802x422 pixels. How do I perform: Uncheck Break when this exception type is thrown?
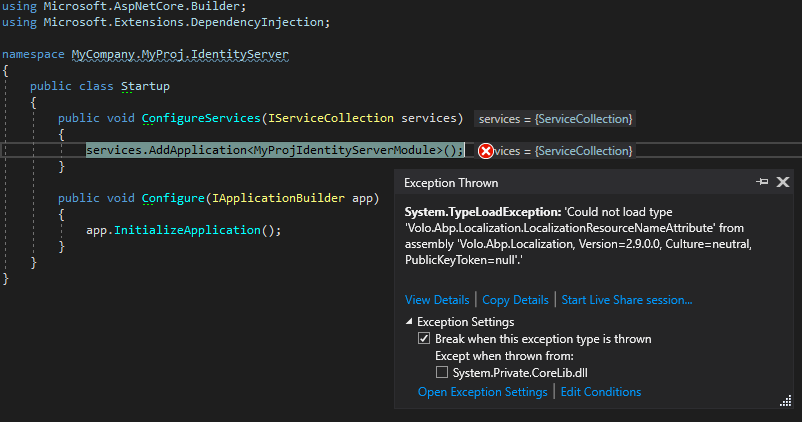click(x=424, y=339)
